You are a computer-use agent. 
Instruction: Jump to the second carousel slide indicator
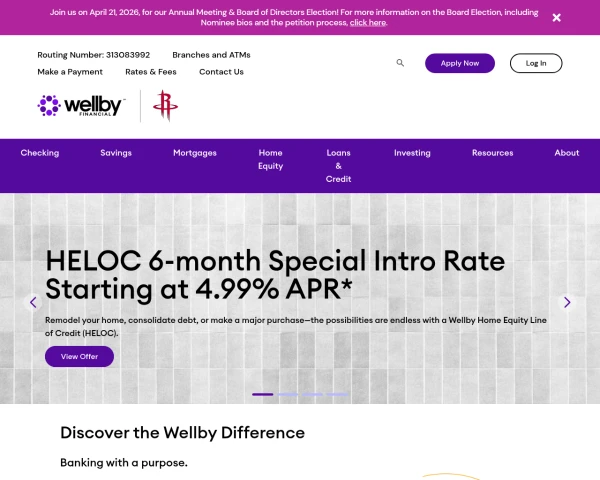coord(288,394)
